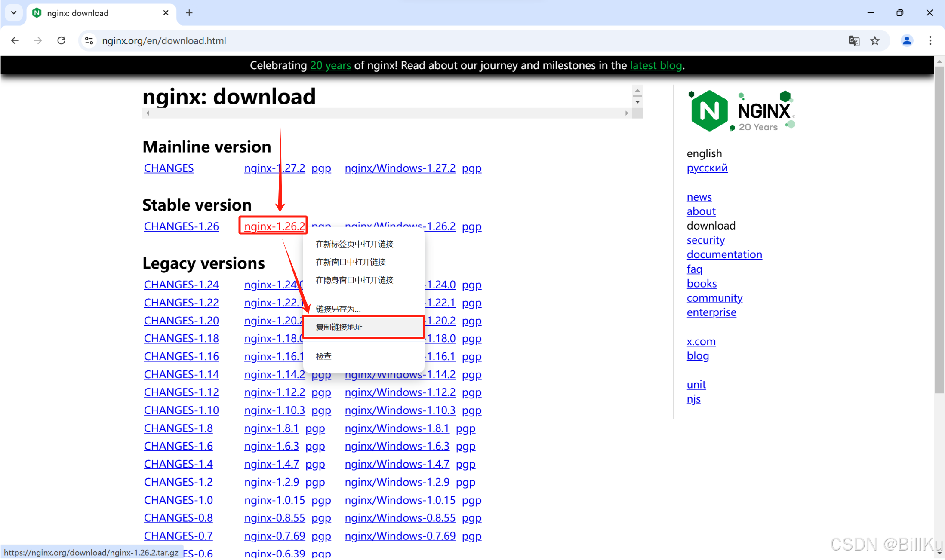Open the Google Translate page icon

pyautogui.click(x=854, y=40)
